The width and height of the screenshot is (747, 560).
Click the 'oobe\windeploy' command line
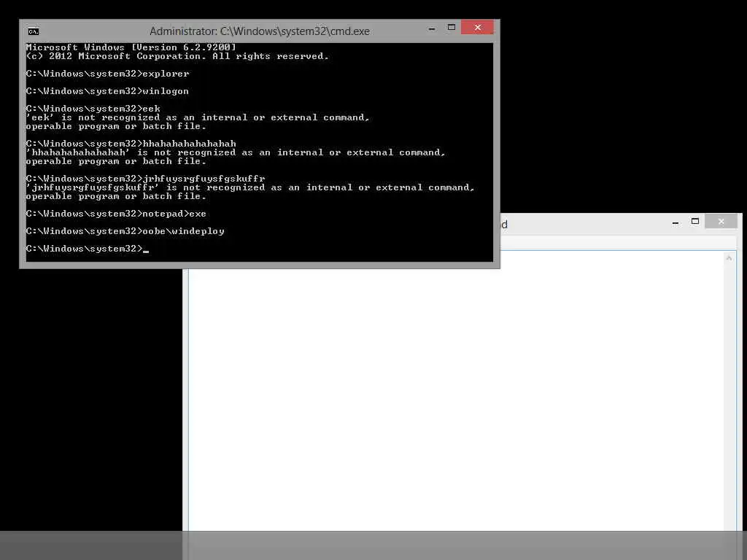[x=125, y=231]
